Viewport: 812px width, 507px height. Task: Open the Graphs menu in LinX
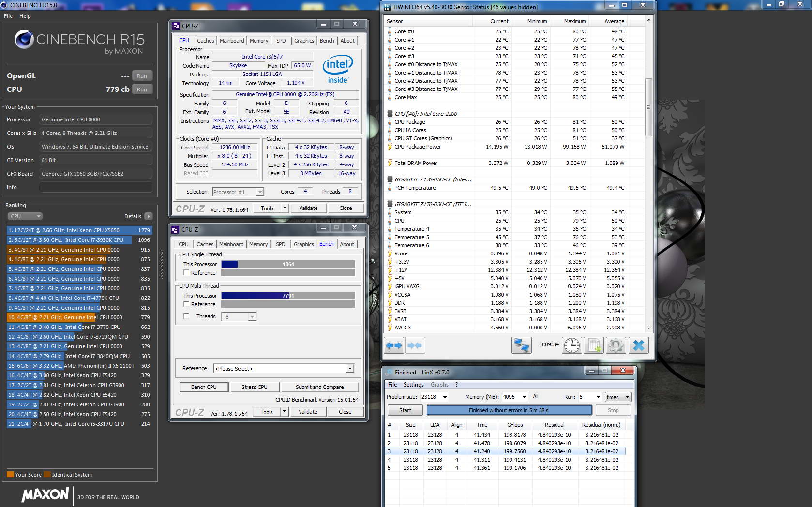click(439, 385)
